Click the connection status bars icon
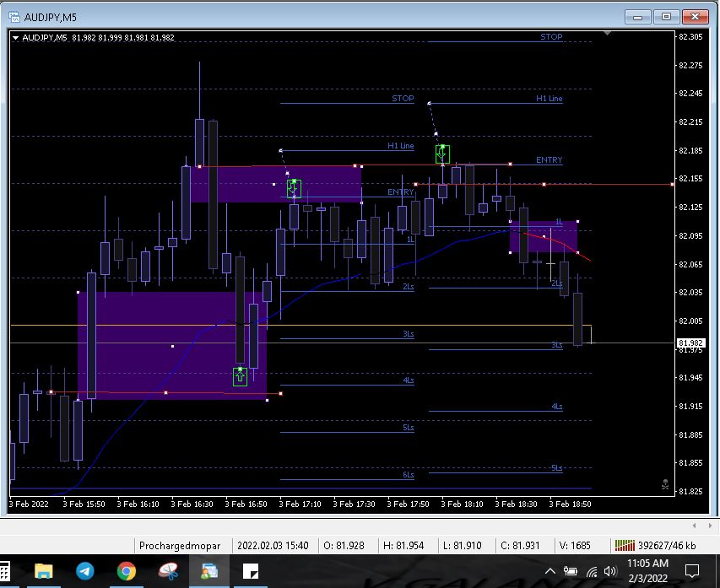The width and height of the screenshot is (720, 588). (624, 546)
